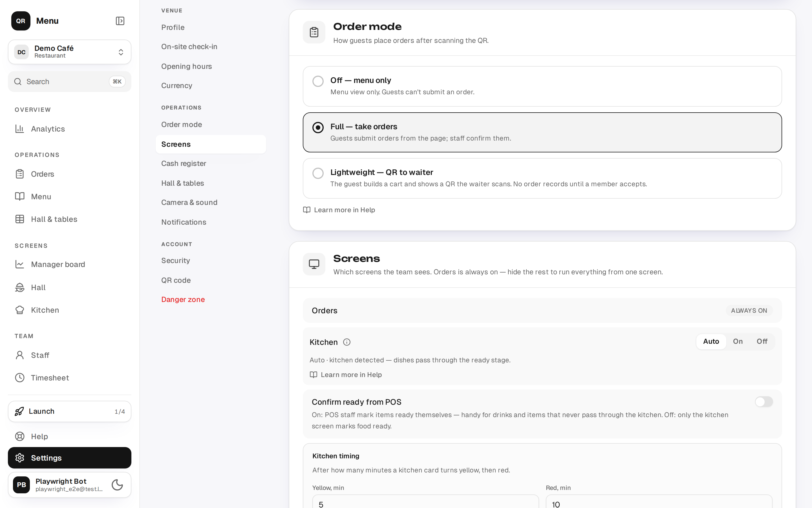The image size is (812, 508).
Task: Open Help with the lifebuoy icon
Action: (x=69, y=436)
